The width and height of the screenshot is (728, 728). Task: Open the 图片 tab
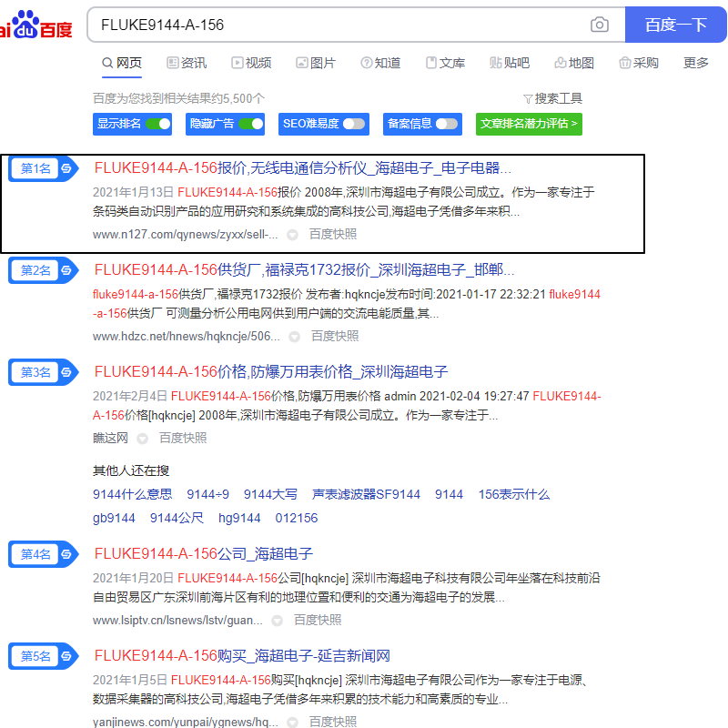click(316, 63)
